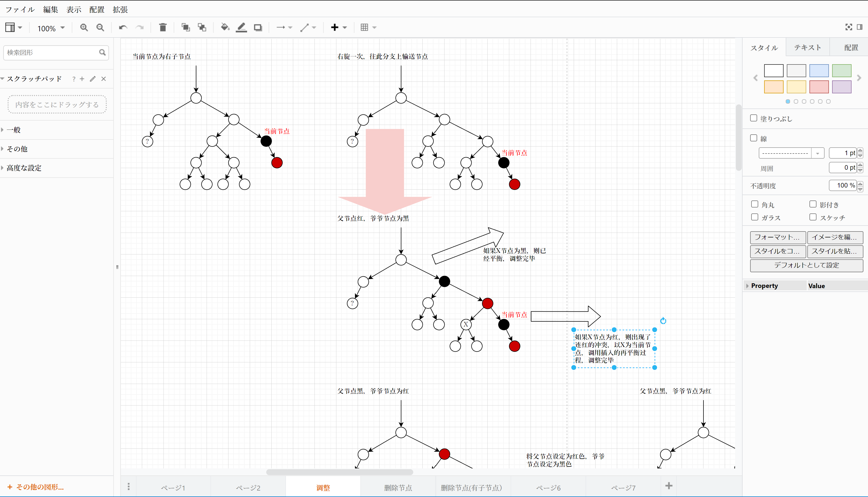Click the zoom in magnifier icon
Viewport: 868px width, 497px height.
84,27
